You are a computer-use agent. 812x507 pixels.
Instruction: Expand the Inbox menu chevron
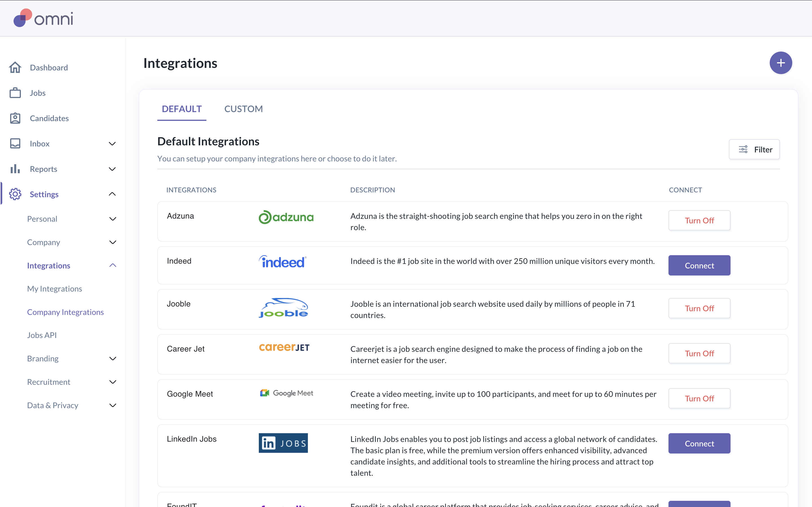pos(112,144)
